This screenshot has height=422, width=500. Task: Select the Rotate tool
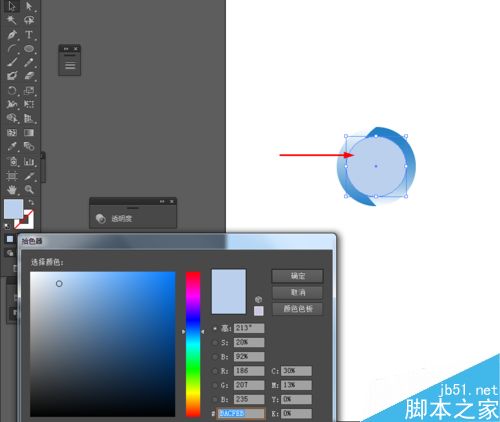click(12, 90)
